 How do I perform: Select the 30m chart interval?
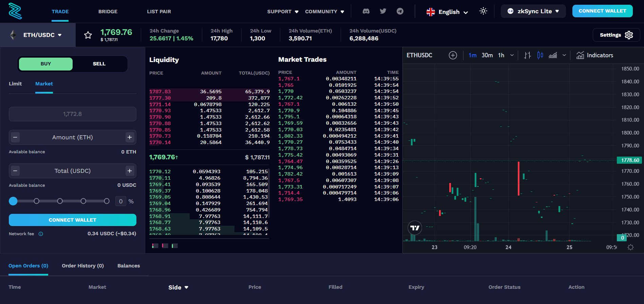point(487,55)
